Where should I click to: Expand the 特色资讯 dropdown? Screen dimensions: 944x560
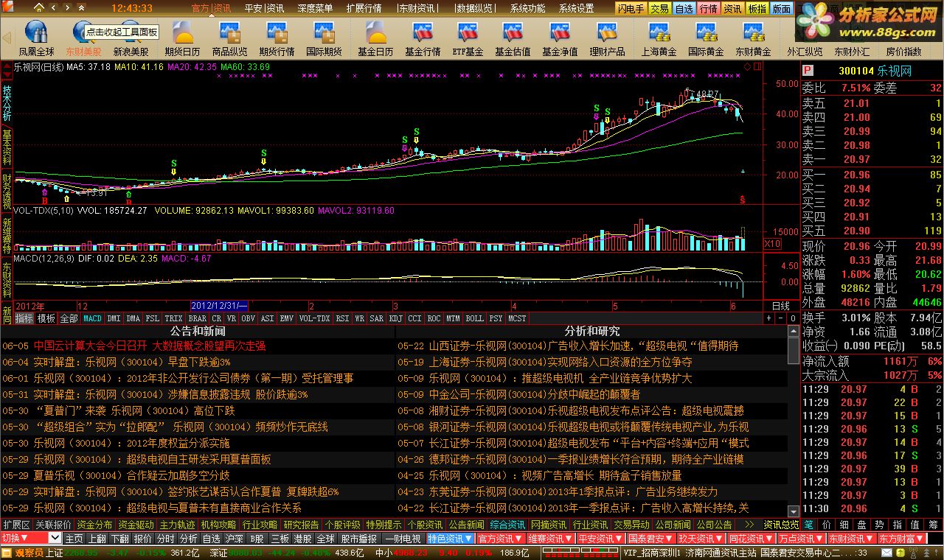click(450, 539)
